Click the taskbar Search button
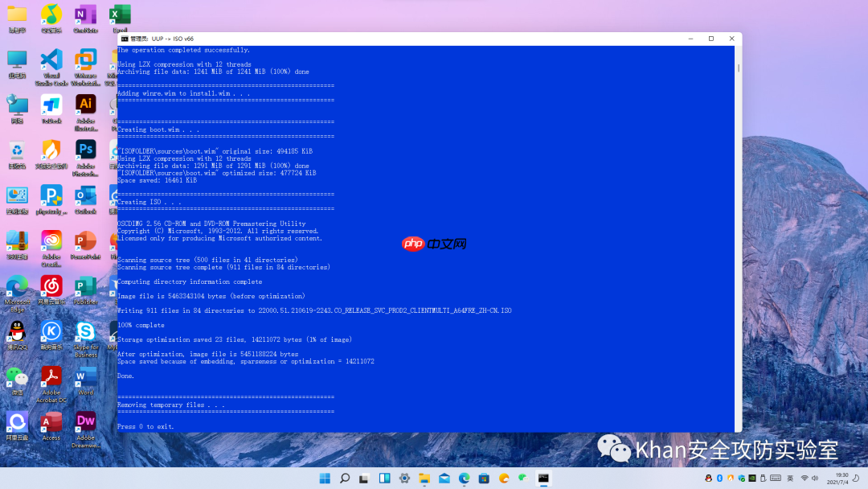The width and height of the screenshot is (868, 489). point(344,477)
